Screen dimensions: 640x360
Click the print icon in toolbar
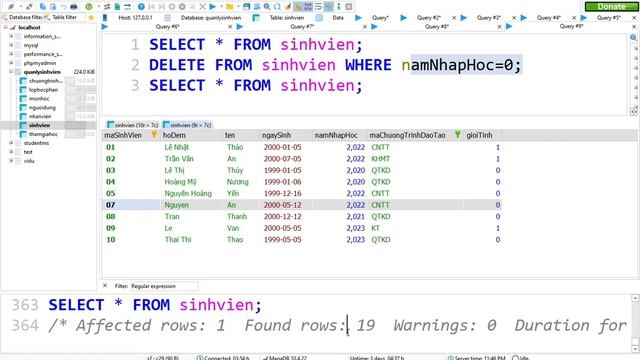tap(74, 7)
